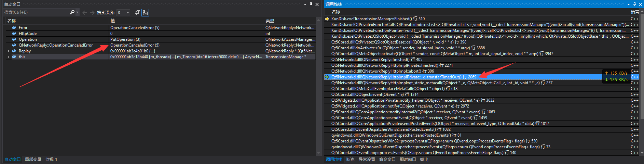Toggle the highlighted view-mode button in Autos toolbar
The height and width of the screenshot is (164, 644).
point(145,13)
